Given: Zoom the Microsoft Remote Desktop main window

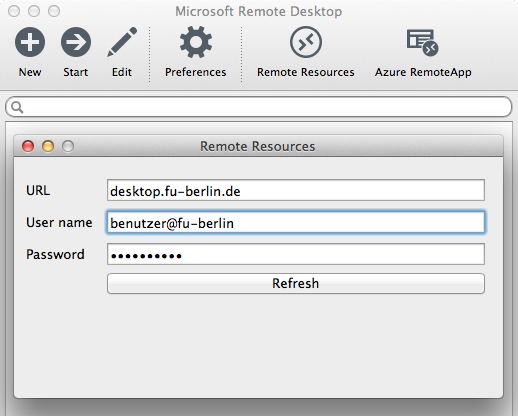Looking at the screenshot, I should click(54, 11).
